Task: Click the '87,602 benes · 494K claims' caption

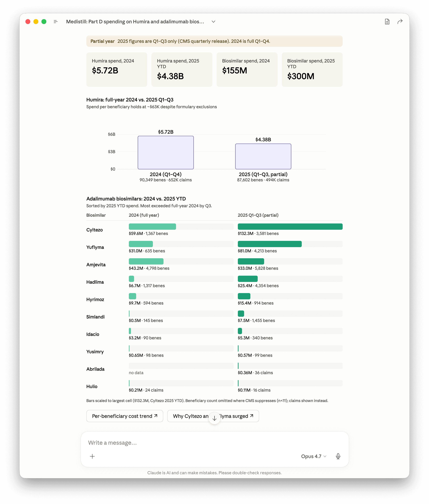Action: pos(263,180)
